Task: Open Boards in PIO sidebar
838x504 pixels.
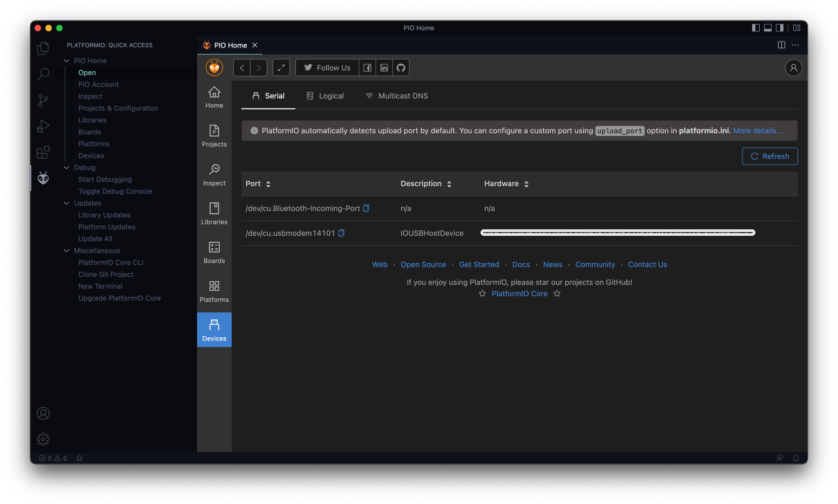Action: pyautogui.click(x=214, y=253)
